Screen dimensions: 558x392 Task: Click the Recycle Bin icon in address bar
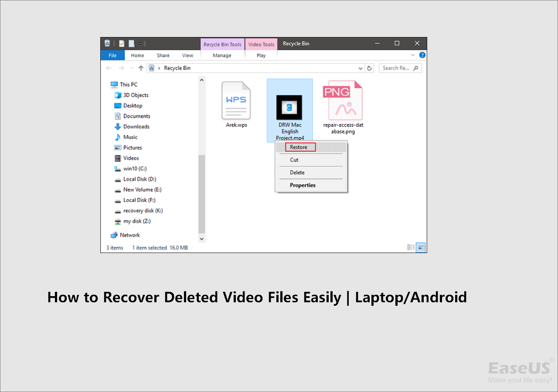152,68
